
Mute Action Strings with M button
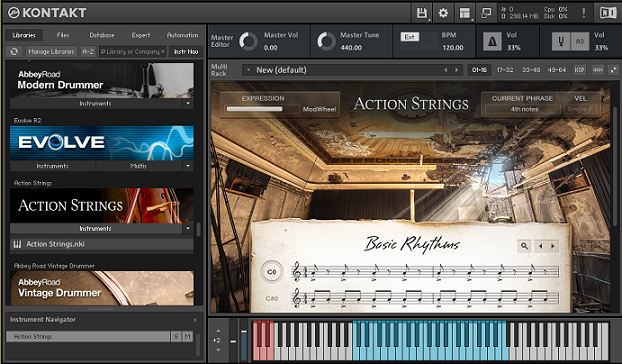187,337
